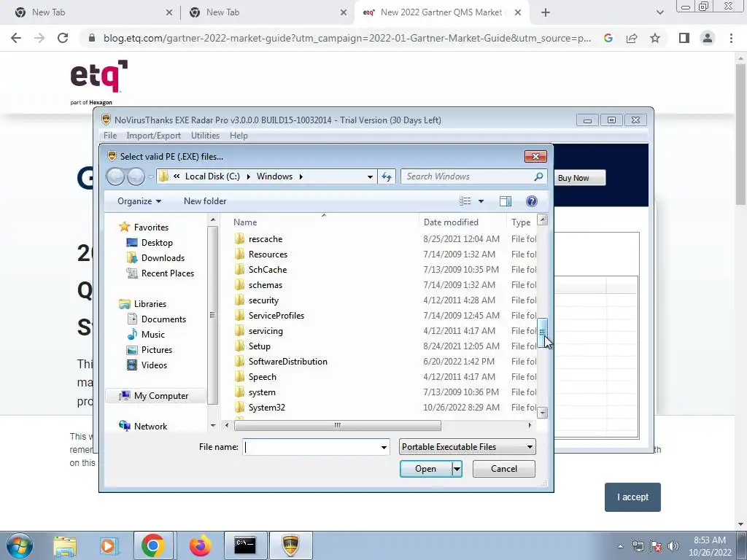Screen dimensions: 747x560
Task: Sort by the Date modified column header
Action: (x=451, y=222)
